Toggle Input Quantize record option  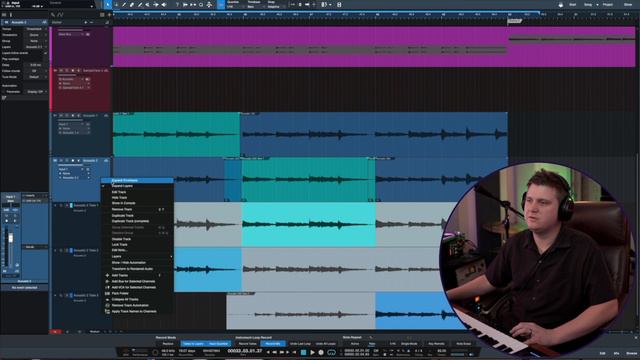pyautogui.click(x=218, y=344)
